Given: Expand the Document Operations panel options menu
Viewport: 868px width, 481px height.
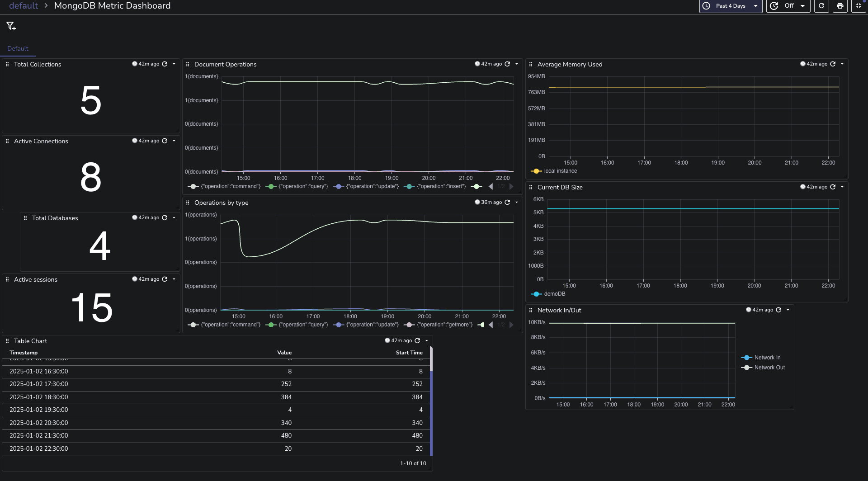Looking at the screenshot, I should click(517, 64).
